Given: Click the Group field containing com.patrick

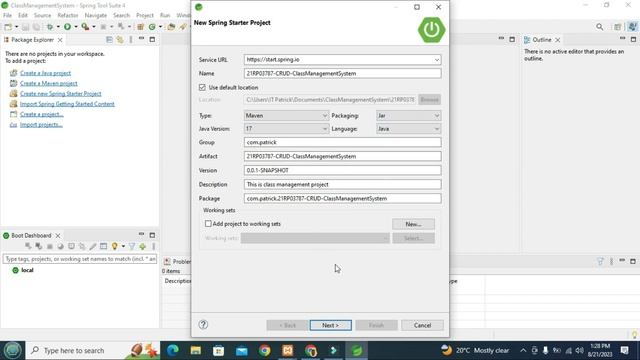Looking at the screenshot, I should (x=342, y=142).
